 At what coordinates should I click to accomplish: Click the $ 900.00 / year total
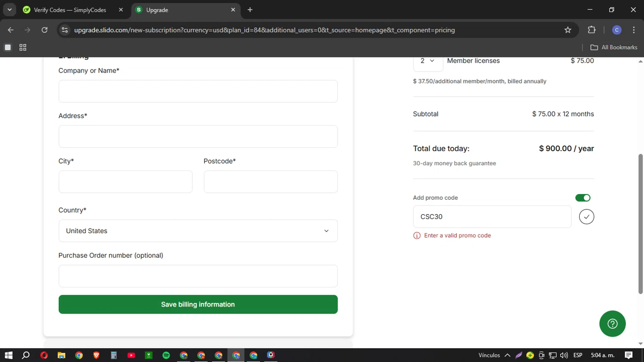coord(566,149)
